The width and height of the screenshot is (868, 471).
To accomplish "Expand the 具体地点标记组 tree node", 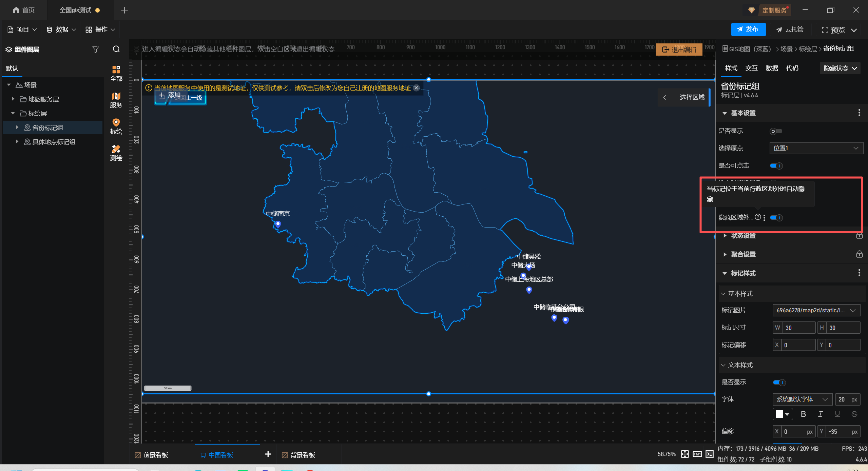I will 17,142.
